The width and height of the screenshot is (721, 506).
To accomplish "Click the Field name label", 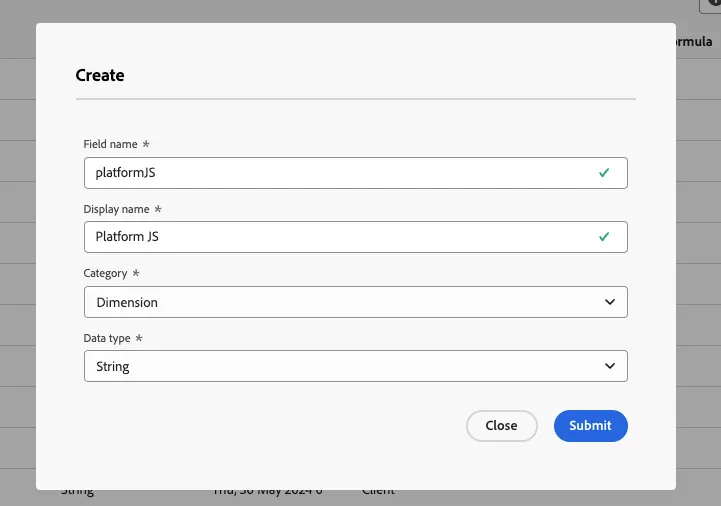I will (110, 144).
